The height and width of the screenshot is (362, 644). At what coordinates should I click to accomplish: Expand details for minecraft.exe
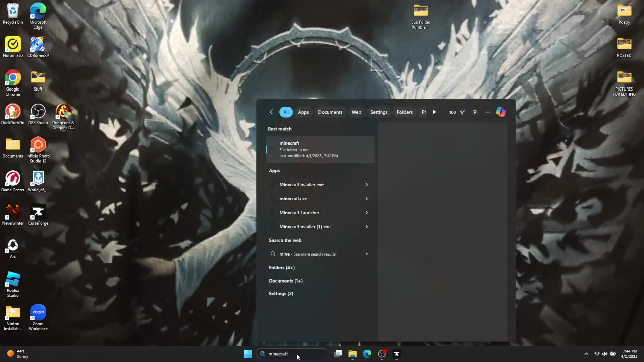pyautogui.click(x=367, y=199)
